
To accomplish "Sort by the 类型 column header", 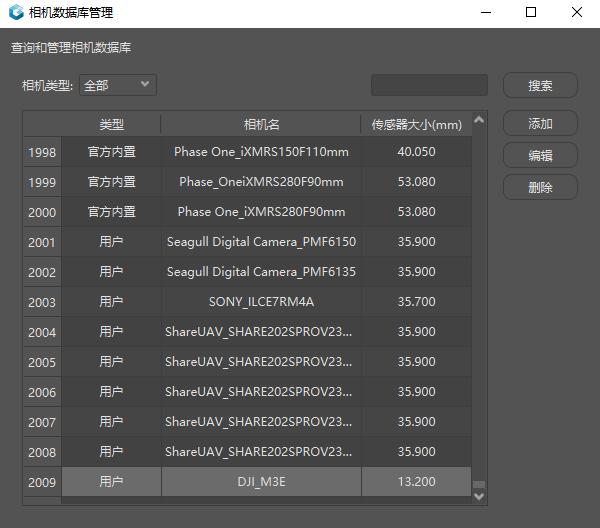I will [x=111, y=124].
